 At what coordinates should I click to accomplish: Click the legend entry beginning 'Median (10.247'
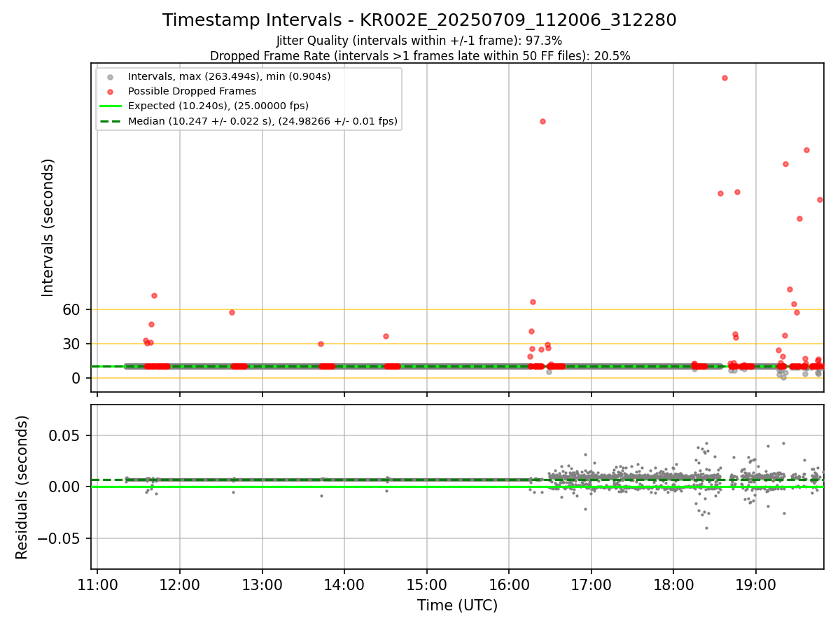[x=262, y=121]
